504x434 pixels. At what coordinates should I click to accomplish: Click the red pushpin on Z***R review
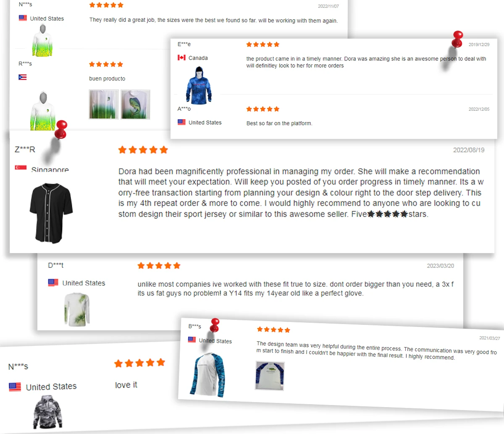61,129
